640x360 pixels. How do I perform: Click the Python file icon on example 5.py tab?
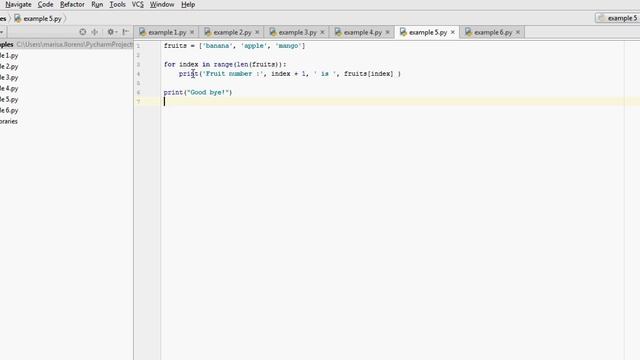pos(403,32)
